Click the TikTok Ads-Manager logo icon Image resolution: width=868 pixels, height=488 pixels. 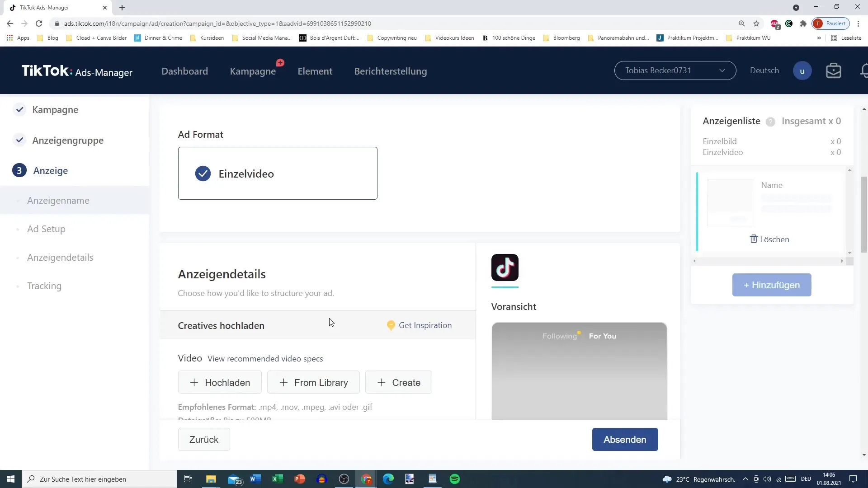click(x=76, y=70)
